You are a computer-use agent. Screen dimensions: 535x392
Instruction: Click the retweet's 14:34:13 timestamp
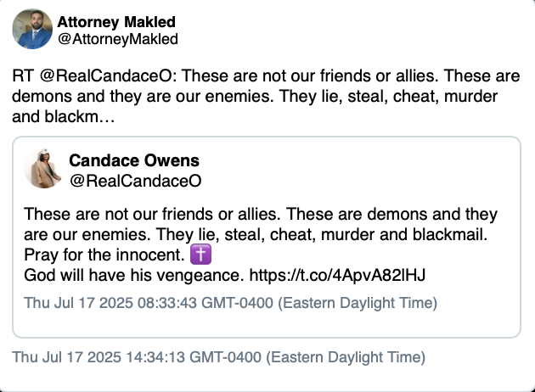218,357
